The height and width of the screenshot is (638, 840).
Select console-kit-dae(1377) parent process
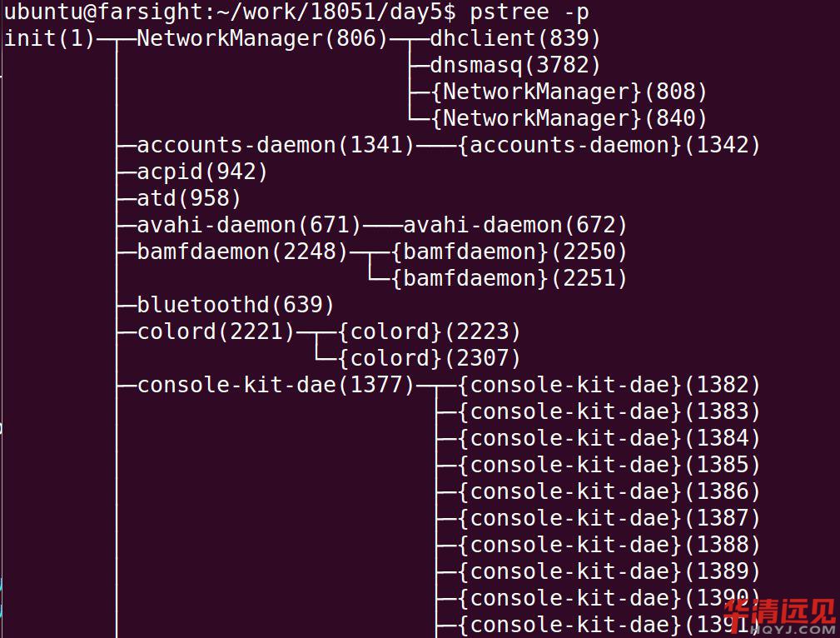pos(276,385)
